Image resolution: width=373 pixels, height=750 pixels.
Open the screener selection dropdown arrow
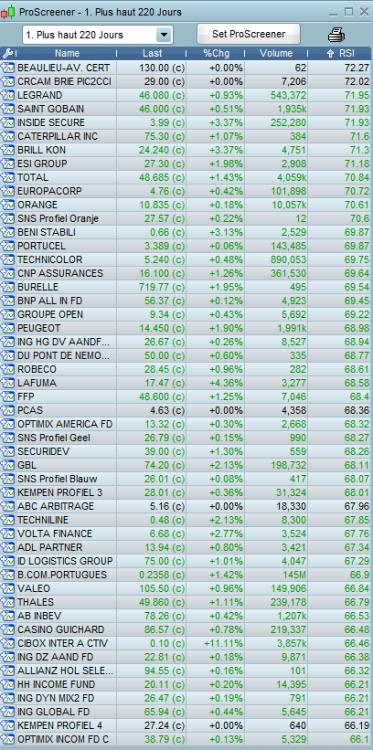[x=164, y=35]
